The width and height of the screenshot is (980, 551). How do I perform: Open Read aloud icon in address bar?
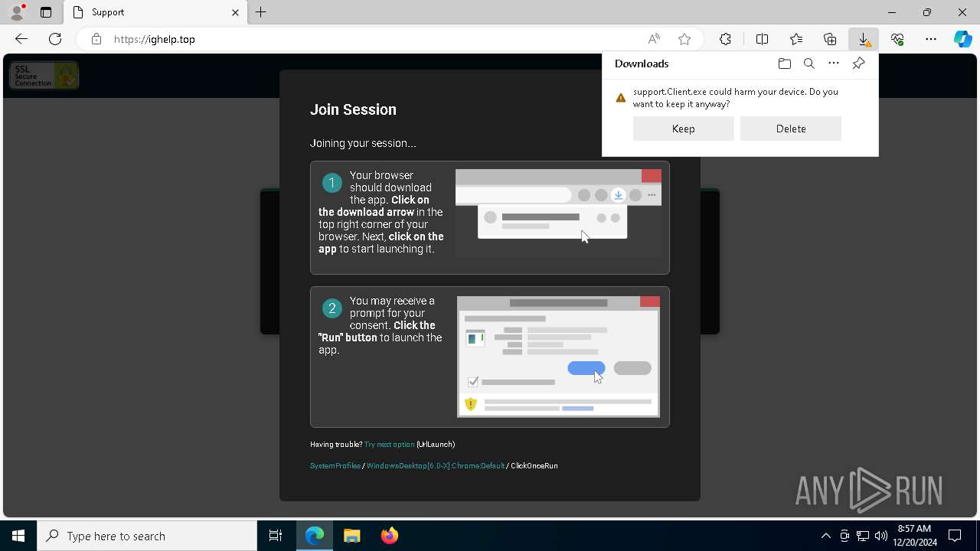tap(654, 39)
